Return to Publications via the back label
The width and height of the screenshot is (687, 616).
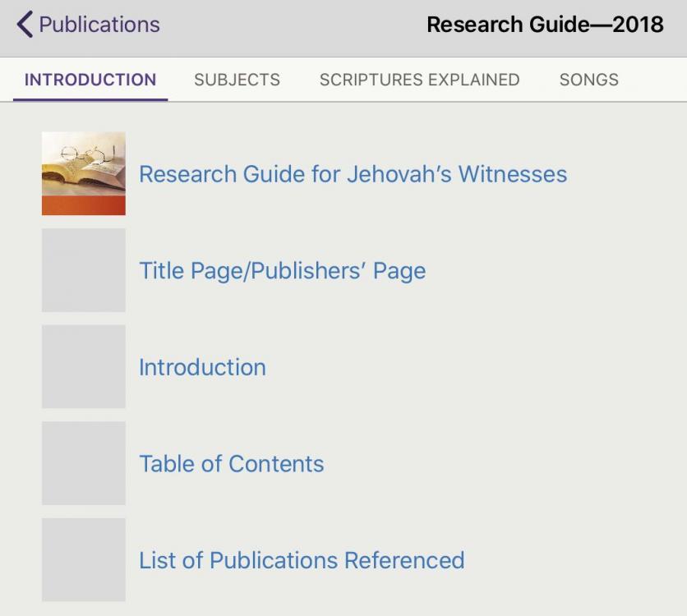[99, 25]
